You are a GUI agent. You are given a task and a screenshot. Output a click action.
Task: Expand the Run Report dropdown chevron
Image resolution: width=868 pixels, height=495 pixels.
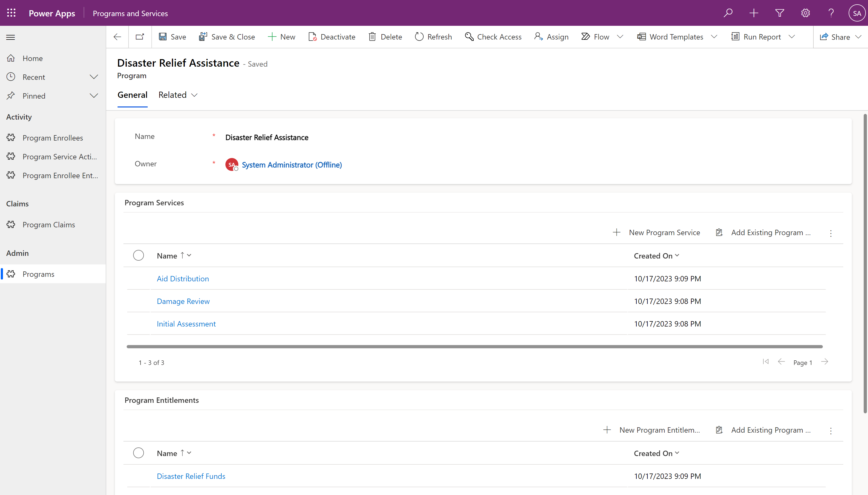click(792, 37)
